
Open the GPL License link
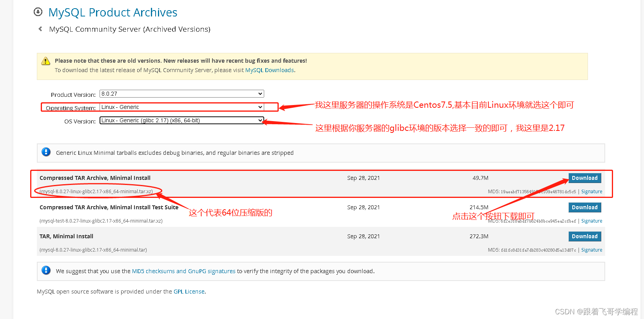click(189, 292)
